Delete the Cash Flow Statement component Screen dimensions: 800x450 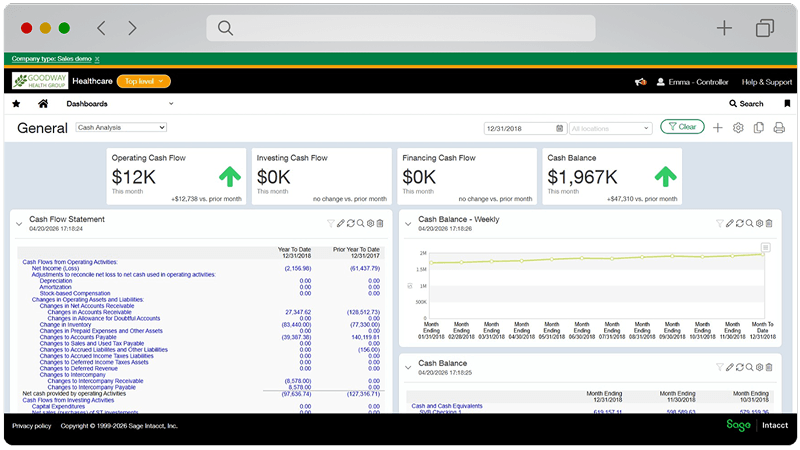(380, 223)
